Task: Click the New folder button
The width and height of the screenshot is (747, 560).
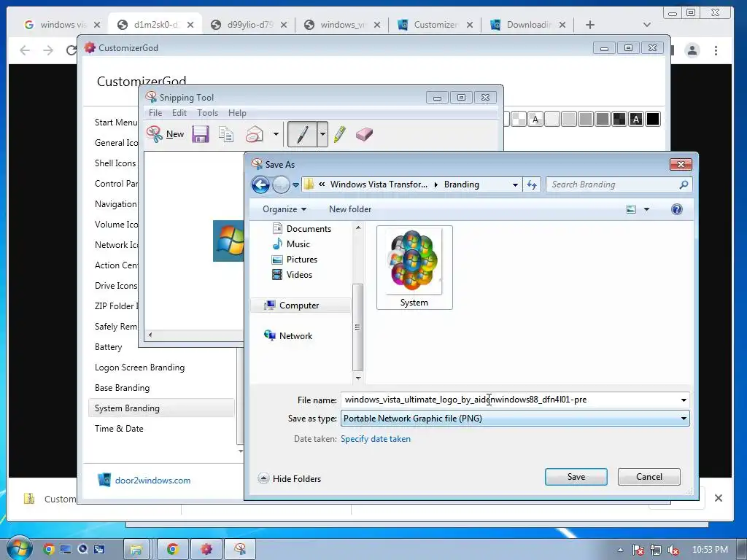Action: 350,209
